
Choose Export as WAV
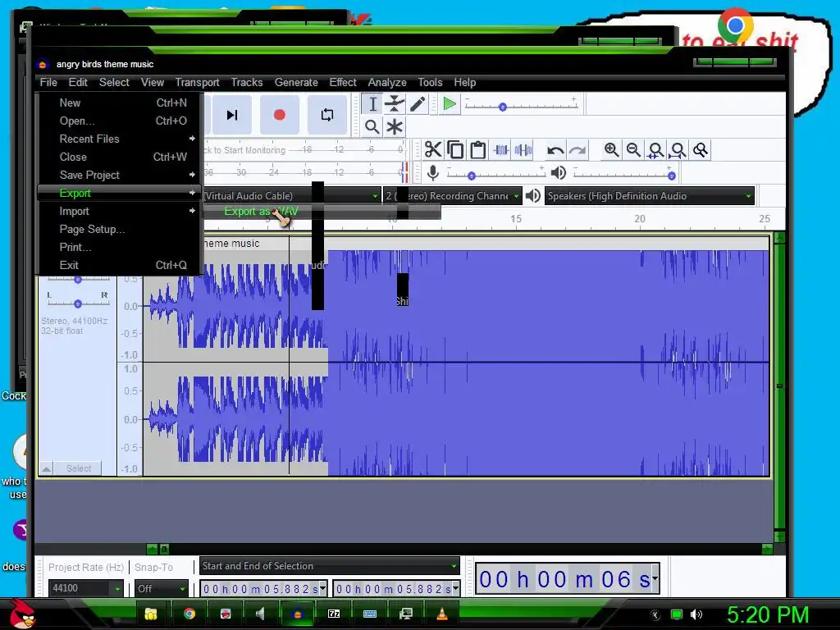322,211
